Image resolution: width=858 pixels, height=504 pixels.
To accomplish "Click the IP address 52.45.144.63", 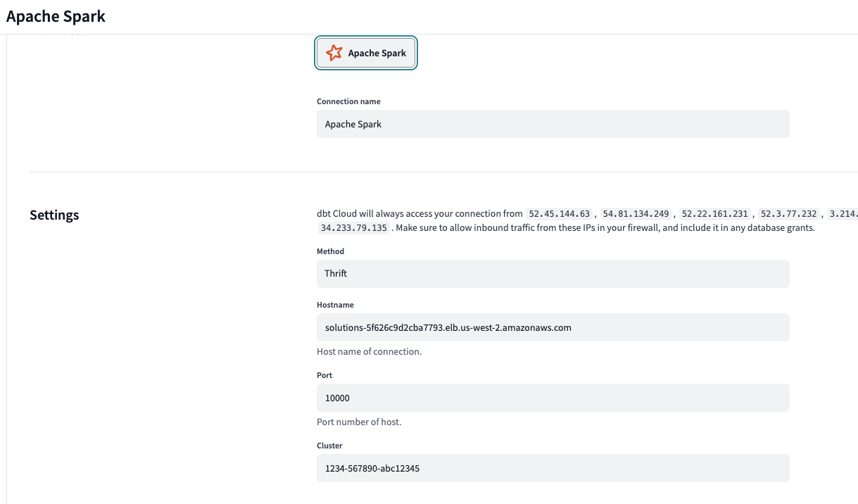I will pos(560,214).
